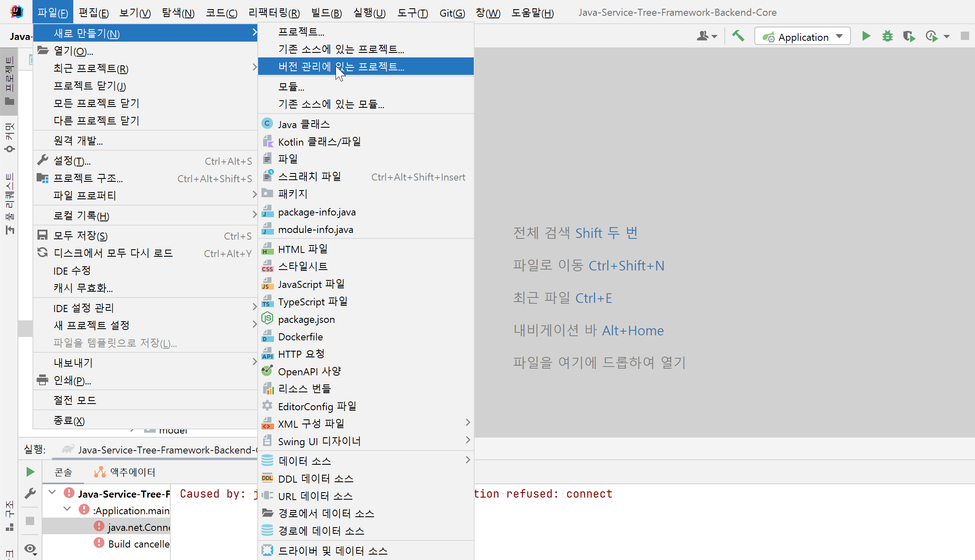The image size is (975, 560).
Task: Switch to the 액추에이터 tab
Action: 125,472
